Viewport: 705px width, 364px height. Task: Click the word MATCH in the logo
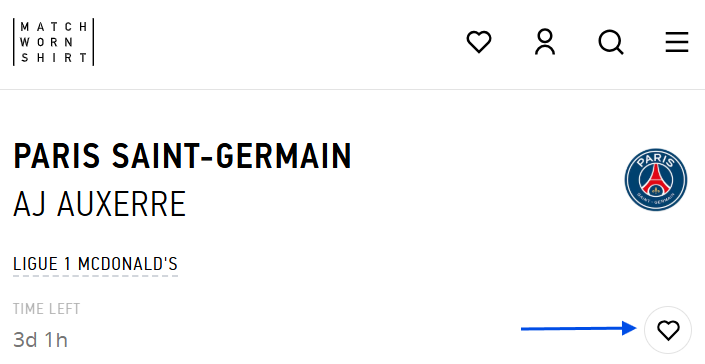54,27
